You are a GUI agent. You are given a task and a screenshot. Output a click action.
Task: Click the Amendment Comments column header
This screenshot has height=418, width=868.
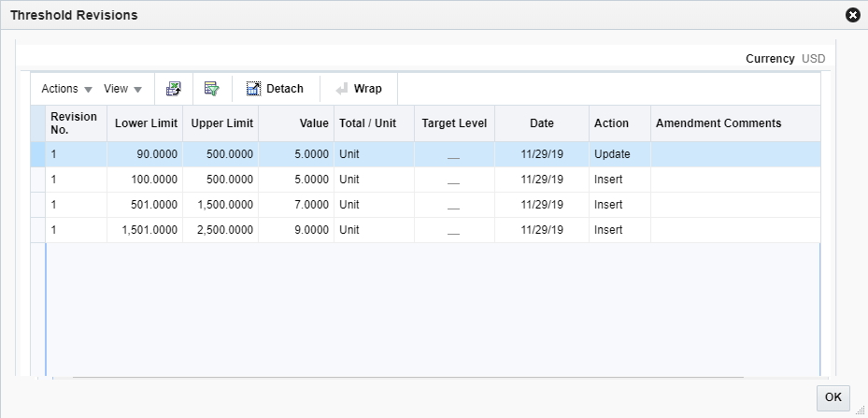pyautogui.click(x=735, y=123)
